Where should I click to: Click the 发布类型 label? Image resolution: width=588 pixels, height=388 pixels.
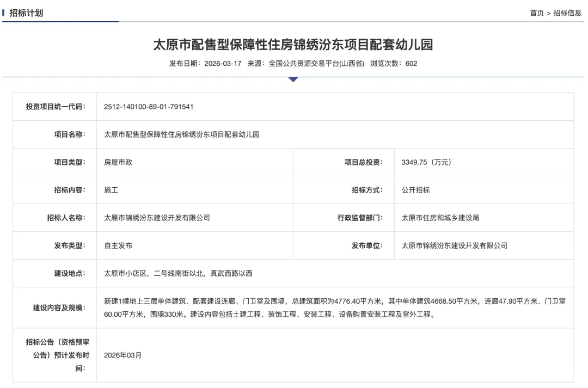pyautogui.click(x=70, y=245)
